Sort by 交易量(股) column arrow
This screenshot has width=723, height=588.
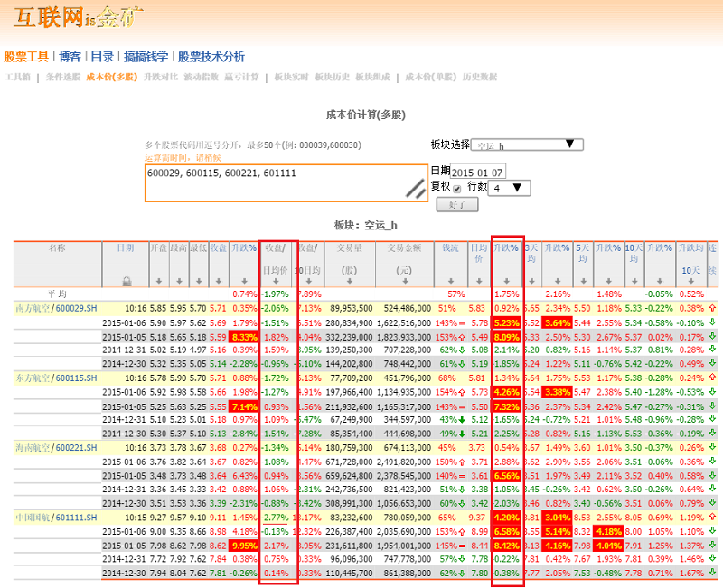pyautogui.click(x=350, y=281)
